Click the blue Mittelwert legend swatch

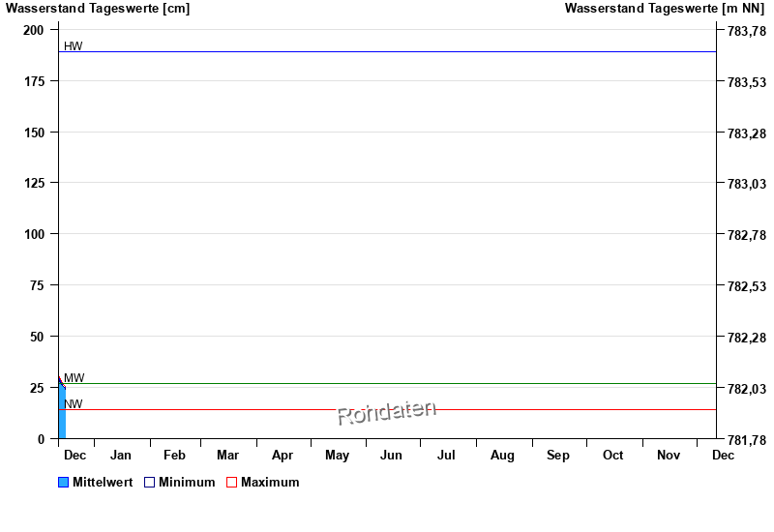[64, 483]
